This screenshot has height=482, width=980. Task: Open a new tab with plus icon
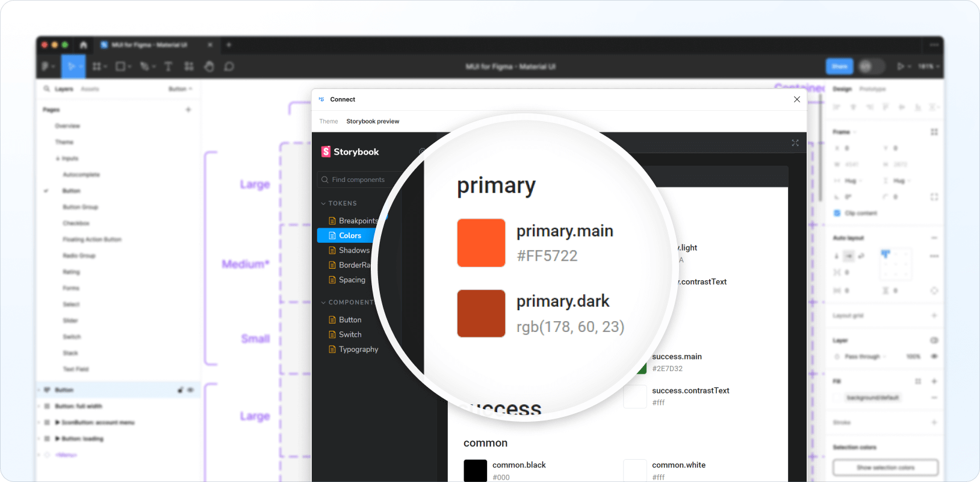(x=229, y=45)
